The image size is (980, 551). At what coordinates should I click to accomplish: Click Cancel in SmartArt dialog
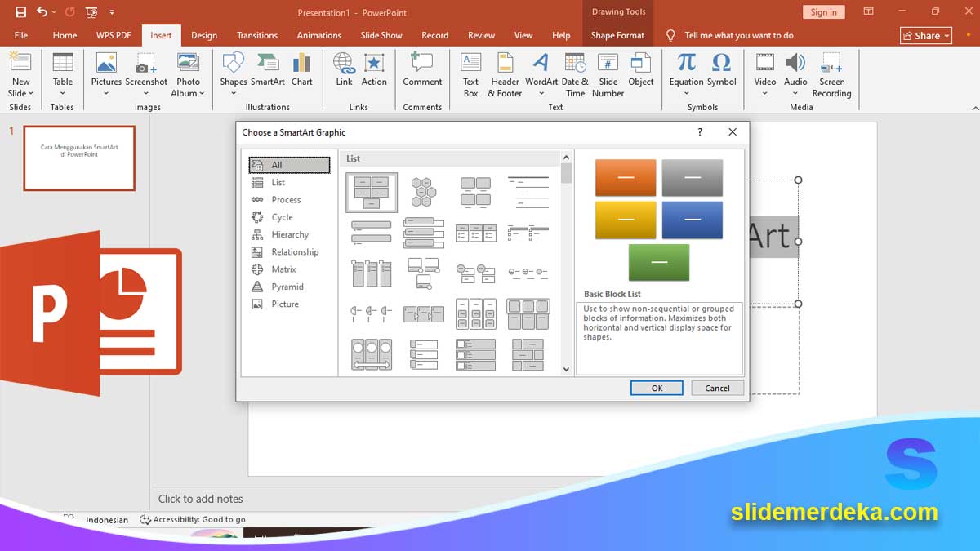(717, 388)
